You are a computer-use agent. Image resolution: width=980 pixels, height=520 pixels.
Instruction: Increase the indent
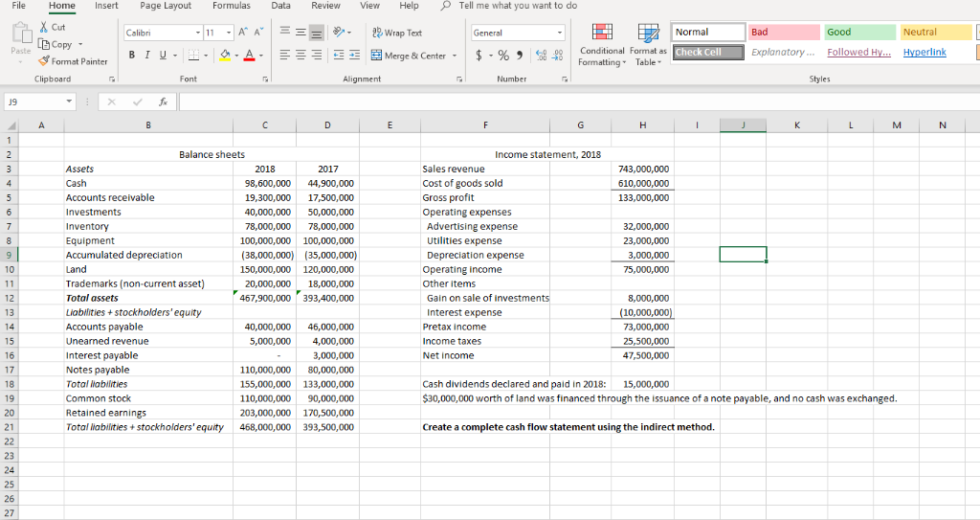point(354,56)
